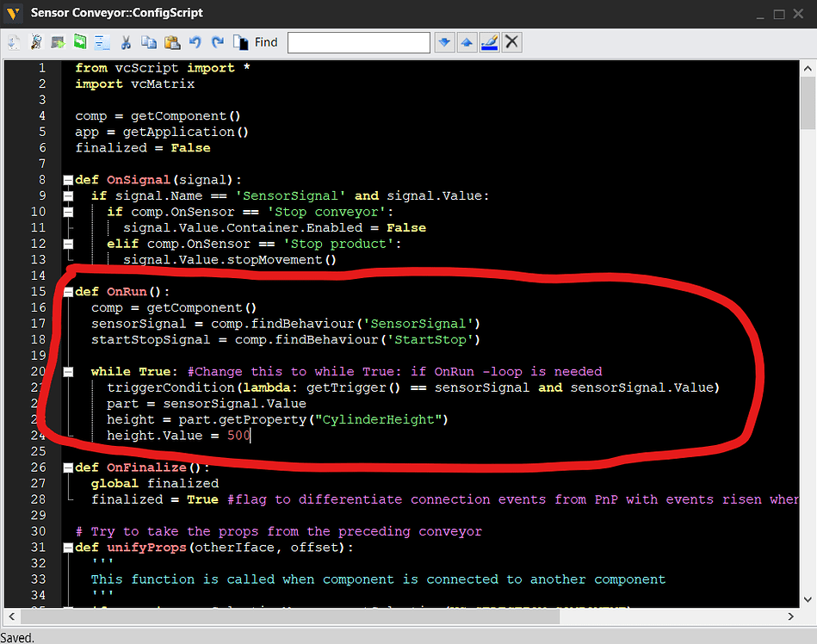This screenshot has height=644, width=817.
Task: Click line number 30 in the gutter
Action: (x=39, y=531)
